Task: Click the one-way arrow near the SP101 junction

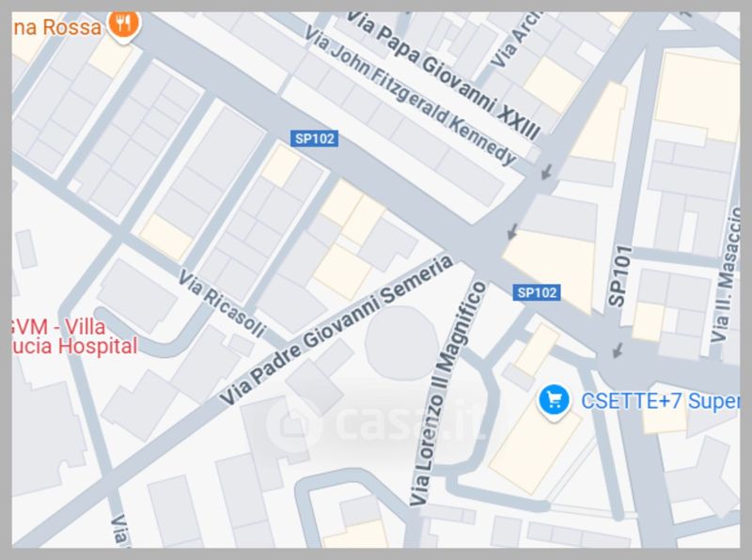Action: coord(618,350)
